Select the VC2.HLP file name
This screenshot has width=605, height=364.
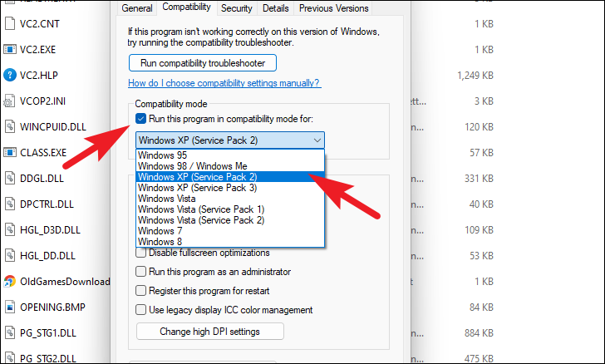coord(39,76)
